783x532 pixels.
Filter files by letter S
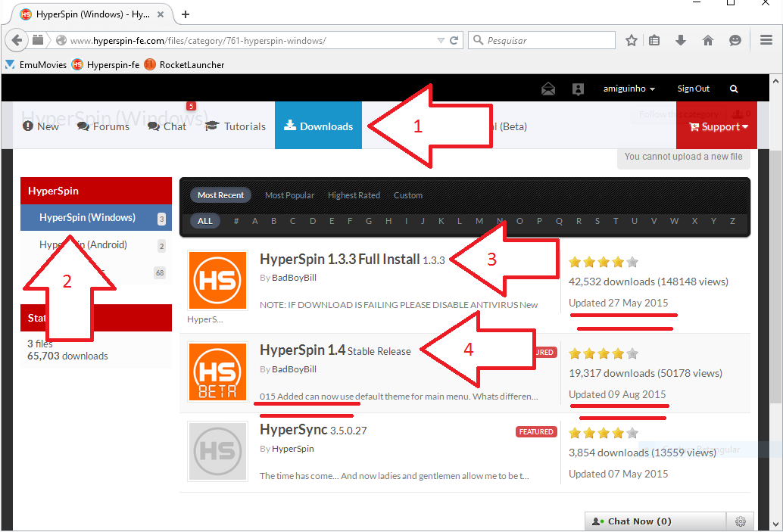[597, 221]
